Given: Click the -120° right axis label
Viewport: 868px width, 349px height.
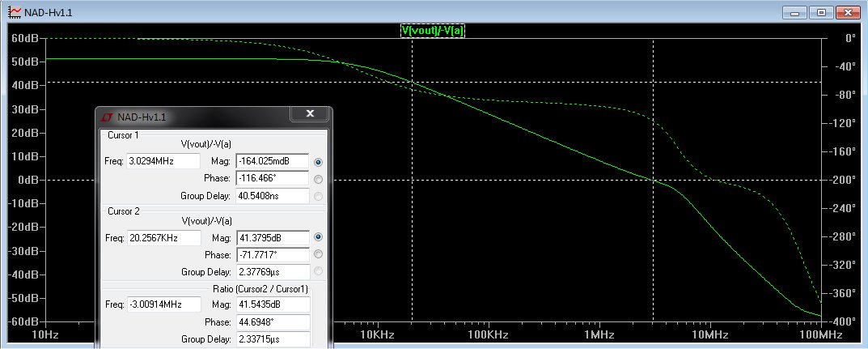Looking at the screenshot, I should [x=843, y=123].
